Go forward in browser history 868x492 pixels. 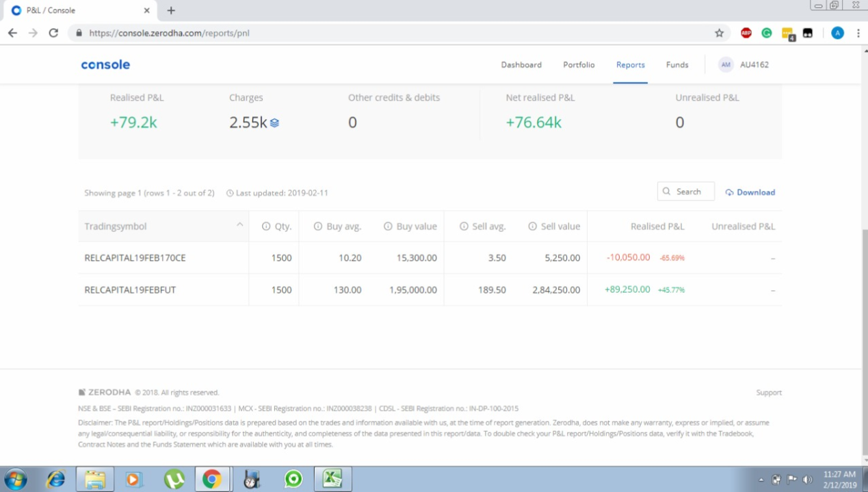click(33, 33)
